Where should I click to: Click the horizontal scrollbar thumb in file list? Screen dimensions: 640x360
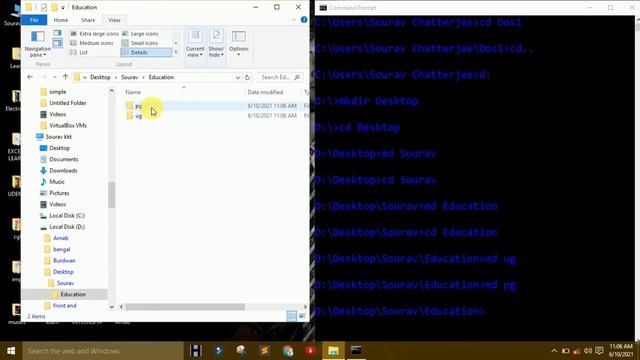click(185, 307)
